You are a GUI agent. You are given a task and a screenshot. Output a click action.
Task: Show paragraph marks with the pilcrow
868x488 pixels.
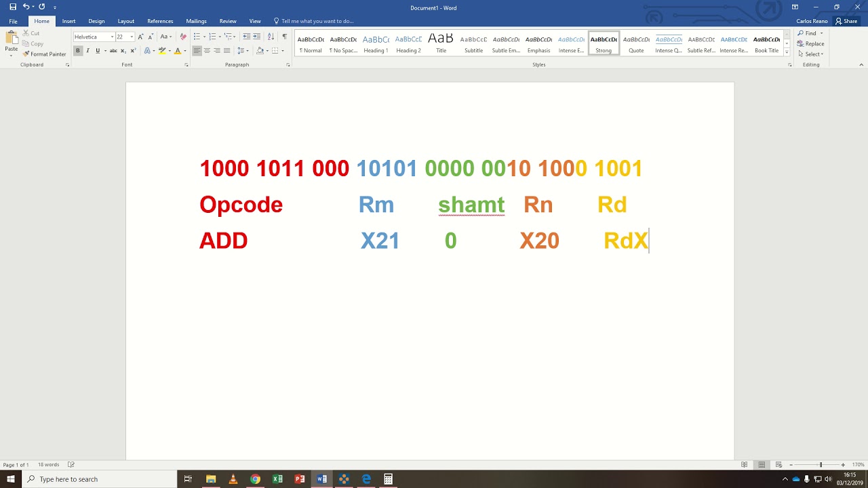coord(285,37)
